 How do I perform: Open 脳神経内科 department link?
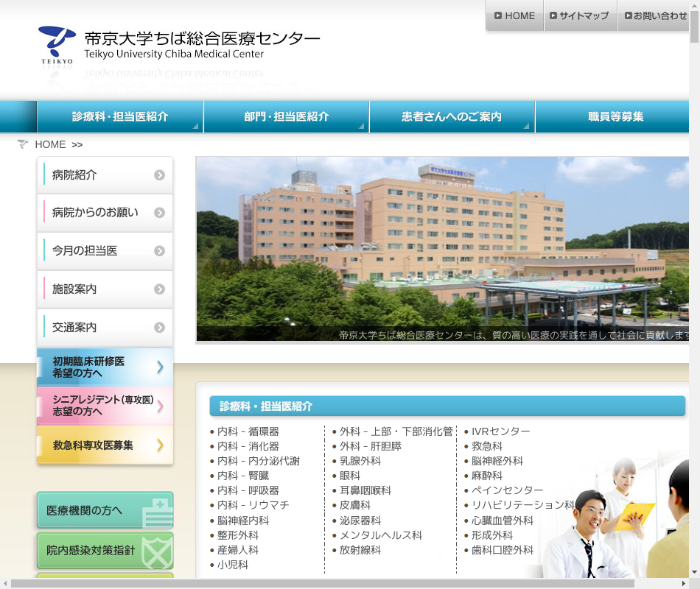[243, 521]
